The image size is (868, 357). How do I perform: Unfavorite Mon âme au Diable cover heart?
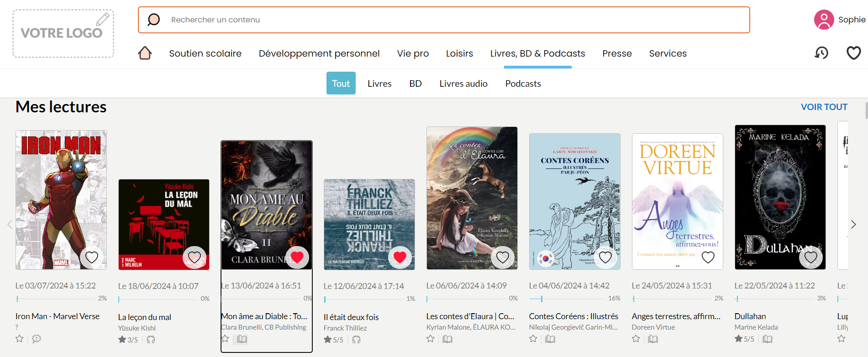tap(297, 257)
